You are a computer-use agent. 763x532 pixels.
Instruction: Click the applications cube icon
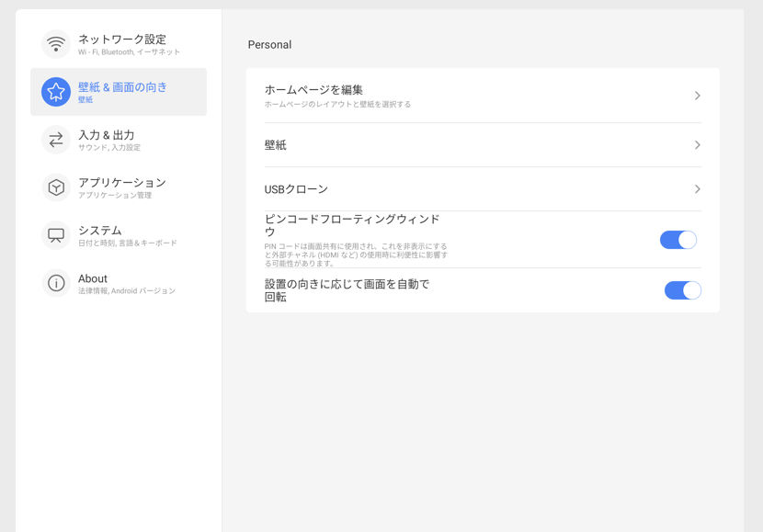(56, 187)
